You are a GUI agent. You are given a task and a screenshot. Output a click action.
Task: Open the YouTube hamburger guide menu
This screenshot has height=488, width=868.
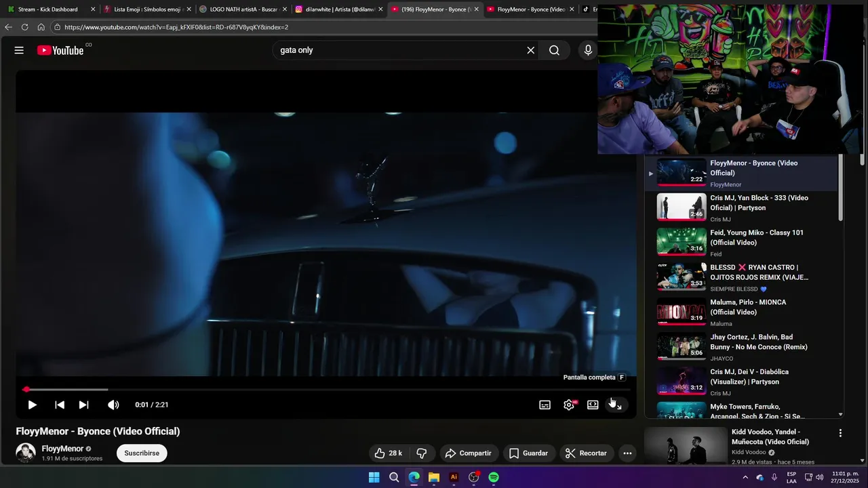(x=19, y=50)
